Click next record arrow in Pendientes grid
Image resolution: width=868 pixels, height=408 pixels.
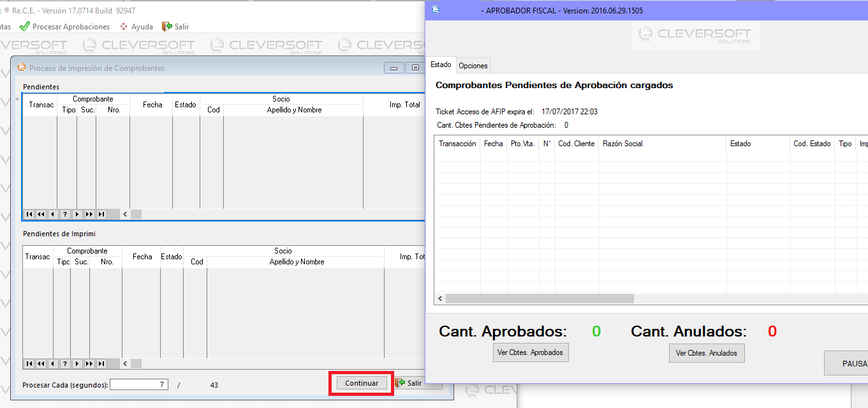[x=77, y=215]
